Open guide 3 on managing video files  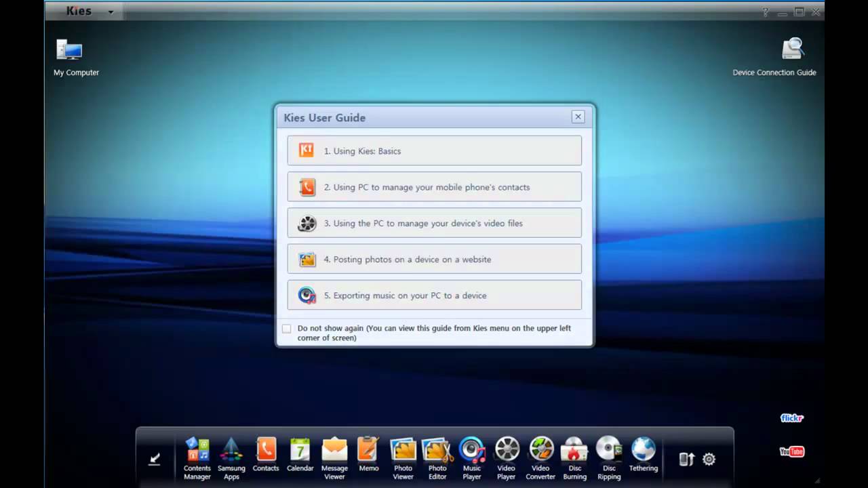pyautogui.click(x=434, y=223)
